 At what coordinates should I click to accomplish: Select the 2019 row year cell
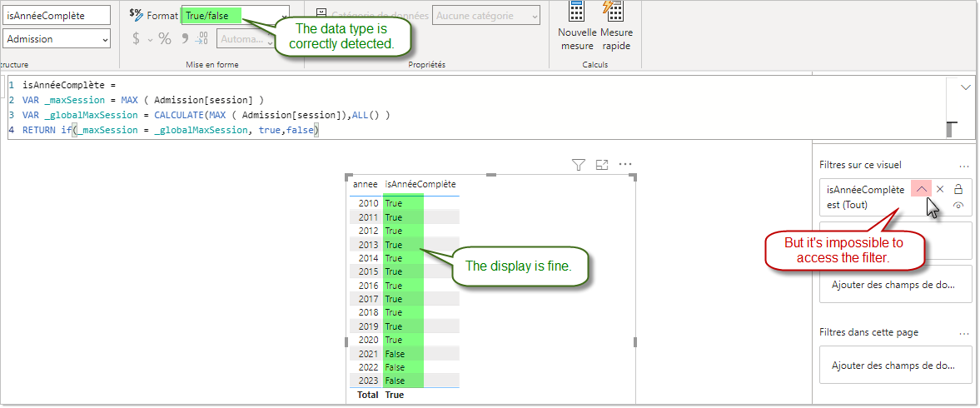pos(369,326)
